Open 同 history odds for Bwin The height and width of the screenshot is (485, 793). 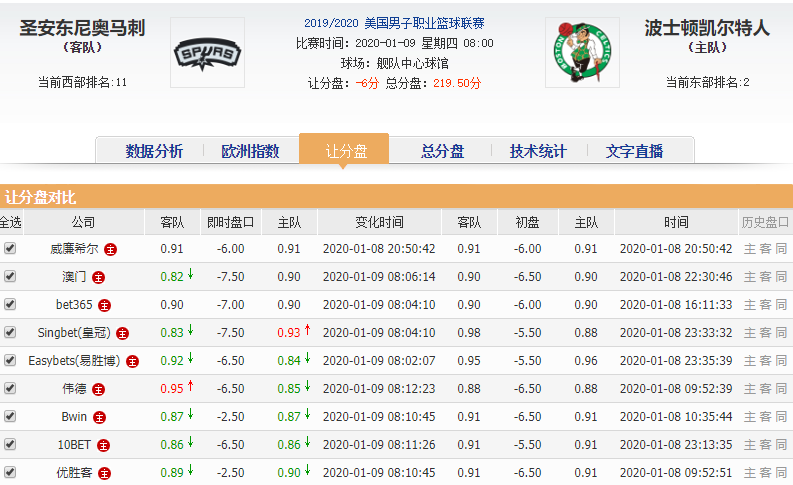coord(781,417)
